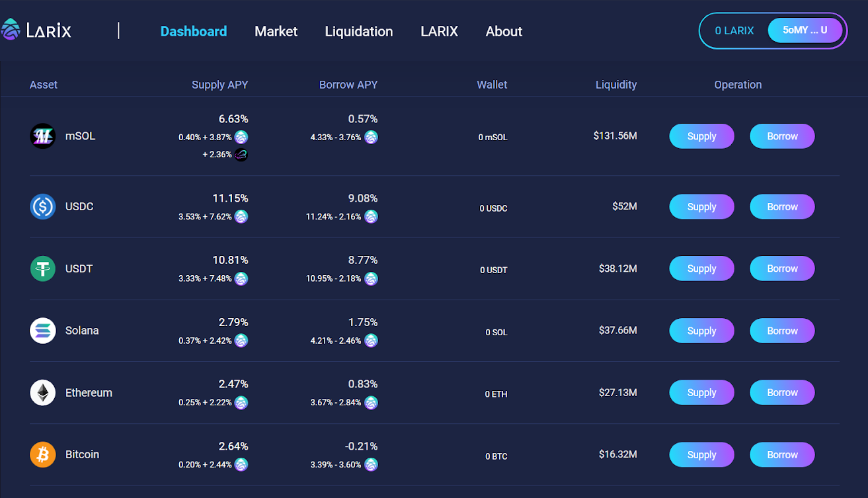
Task: Click the 0 mSOL wallet balance
Action: [493, 138]
